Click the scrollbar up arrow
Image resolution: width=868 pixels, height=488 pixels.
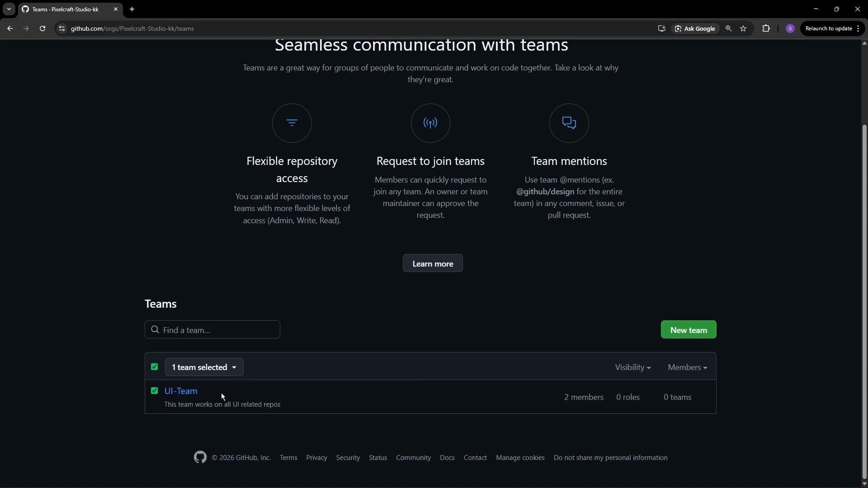864,43
